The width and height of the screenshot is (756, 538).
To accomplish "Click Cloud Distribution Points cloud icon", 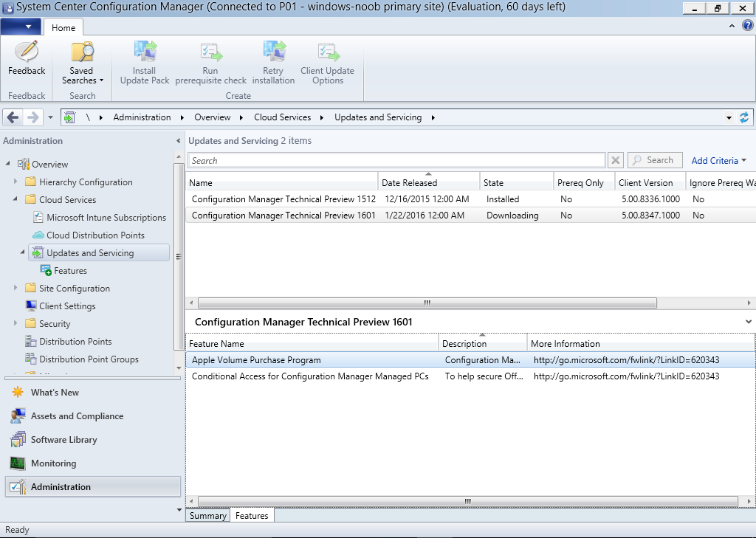I will [38, 235].
